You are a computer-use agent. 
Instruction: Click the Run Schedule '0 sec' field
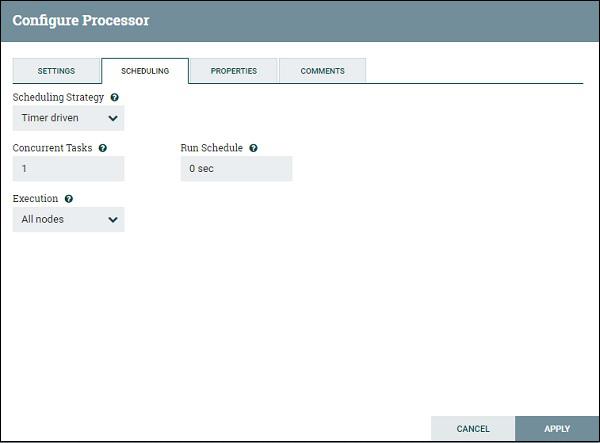click(x=236, y=169)
